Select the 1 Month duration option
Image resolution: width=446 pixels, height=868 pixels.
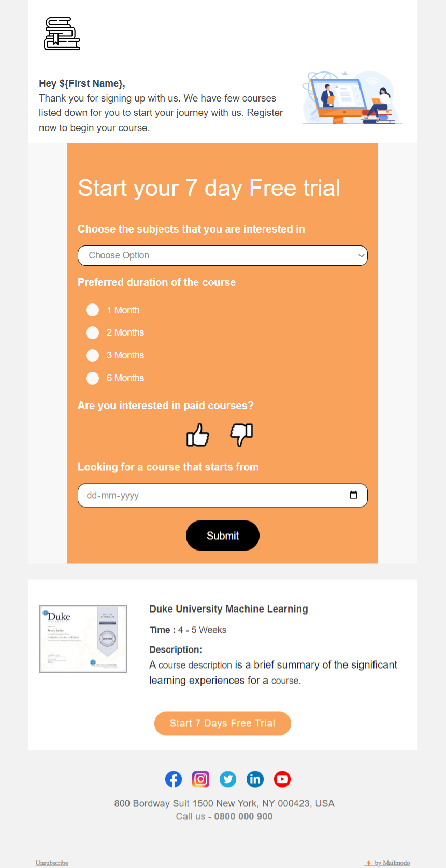pyautogui.click(x=92, y=310)
